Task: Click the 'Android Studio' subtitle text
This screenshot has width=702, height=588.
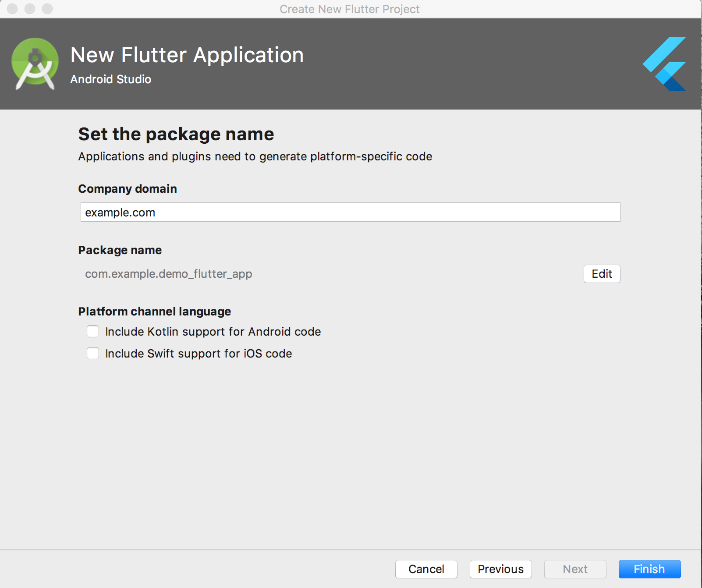Action: [x=111, y=79]
